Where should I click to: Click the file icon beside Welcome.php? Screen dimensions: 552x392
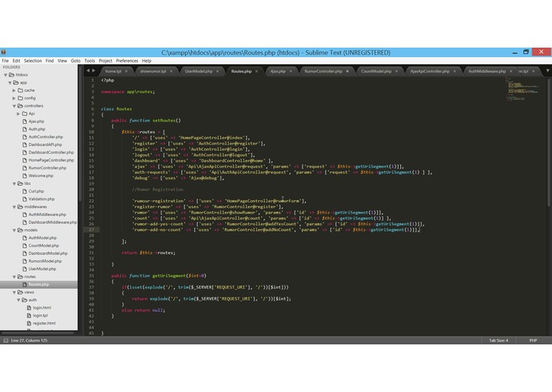[x=25, y=175]
